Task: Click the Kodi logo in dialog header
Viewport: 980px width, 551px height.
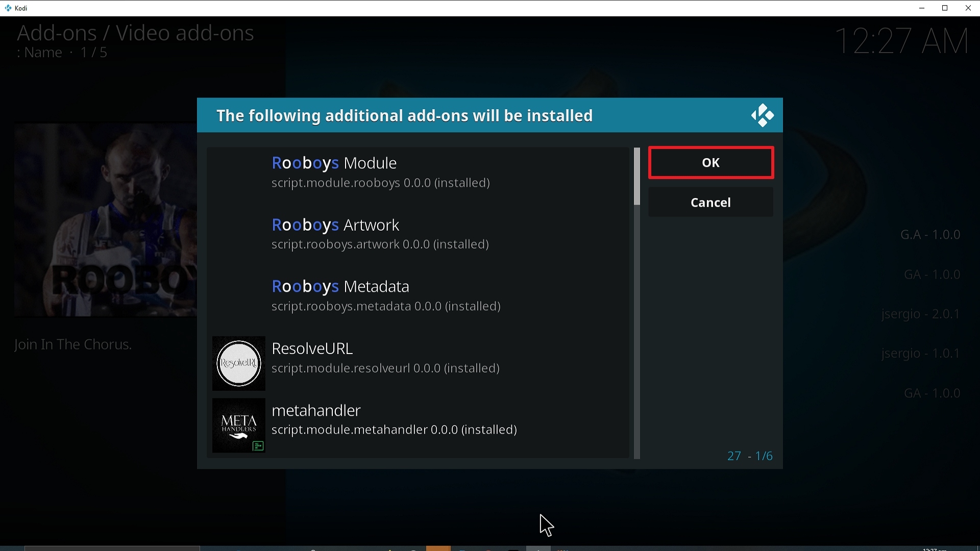Action: point(763,115)
